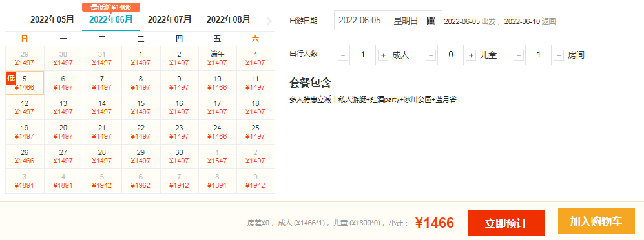The height and width of the screenshot is (240, 644).
Task: Select June 20 in calendar
Action: pos(63,132)
